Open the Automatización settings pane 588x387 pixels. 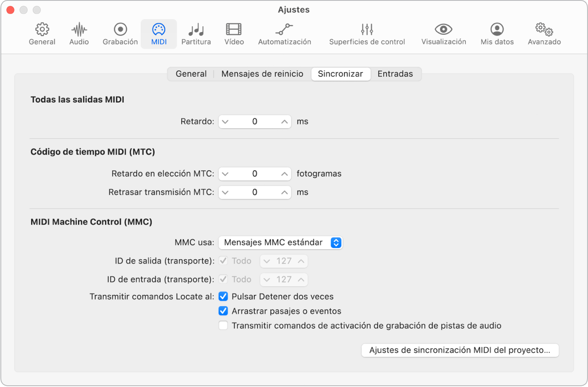(x=284, y=34)
